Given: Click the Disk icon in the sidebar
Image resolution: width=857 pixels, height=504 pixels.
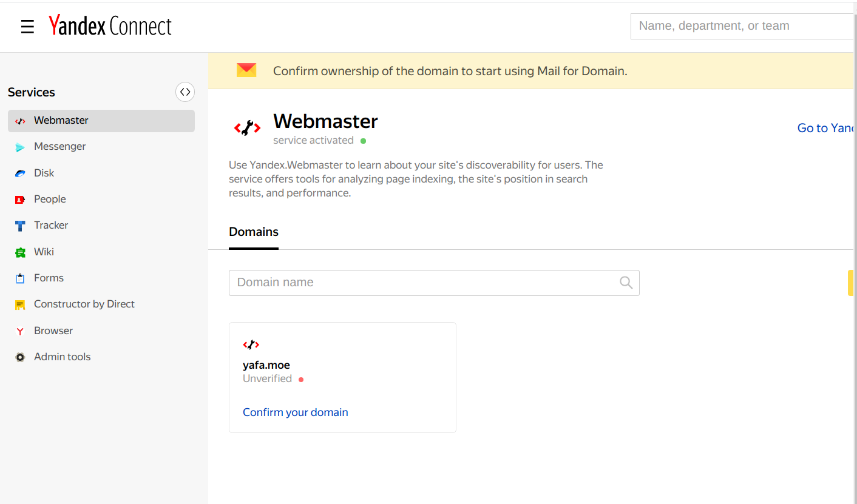Looking at the screenshot, I should coord(20,173).
